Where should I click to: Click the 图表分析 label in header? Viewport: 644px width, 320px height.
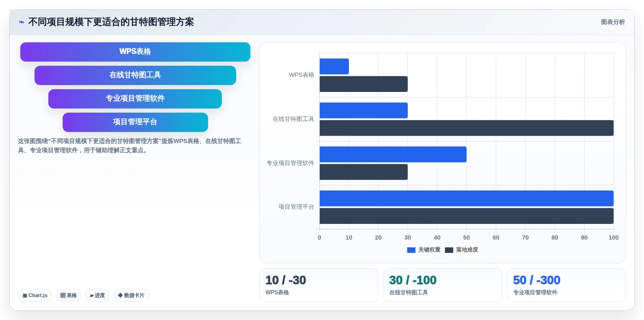click(613, 22)
